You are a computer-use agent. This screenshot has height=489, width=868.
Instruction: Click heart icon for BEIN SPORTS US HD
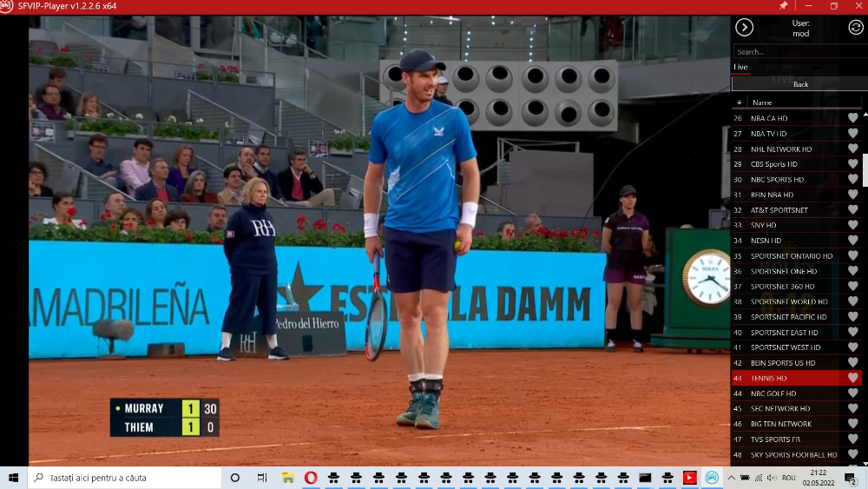(x=852, y=363)
